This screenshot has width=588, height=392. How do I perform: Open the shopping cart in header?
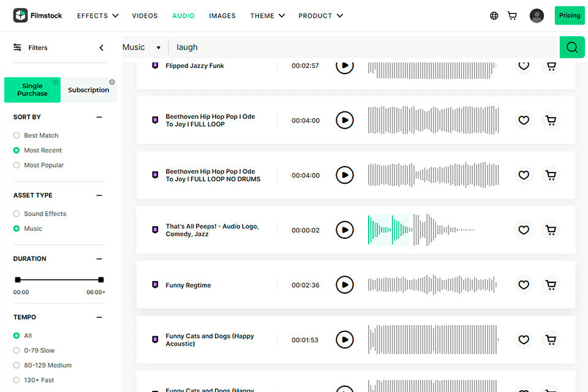tap(512, 16)
